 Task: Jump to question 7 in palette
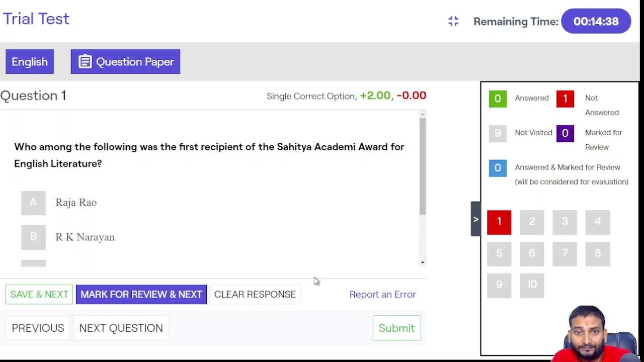[x=565, y=254]
